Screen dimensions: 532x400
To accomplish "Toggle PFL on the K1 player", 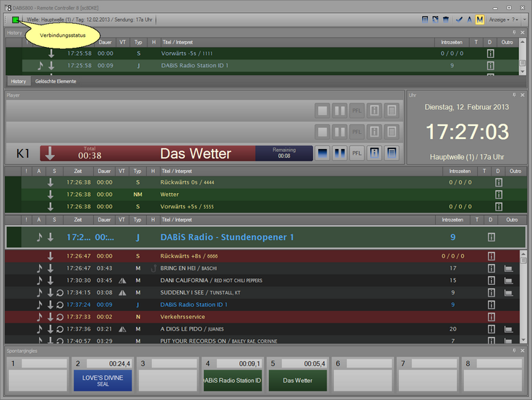I will [x=357, y=153].
